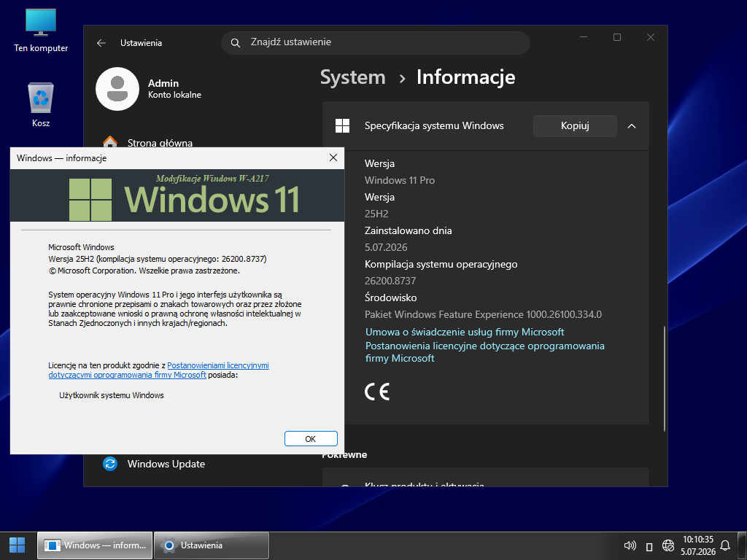Click the Znajdź ustawienie search box
The height and width of the screenshot is (560, 747).
click(x=376, y=42)
